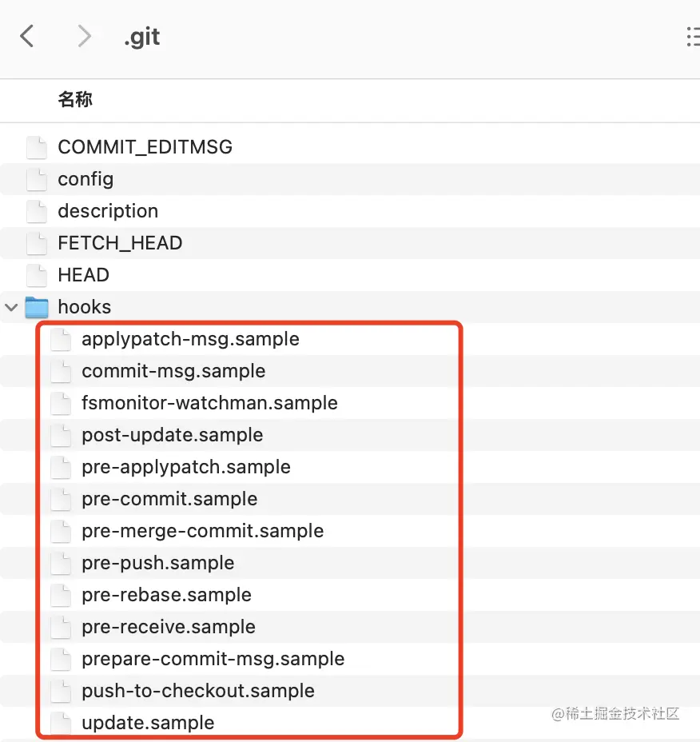Select pre-rebase.sample in the list
700x742 pixels.
pyautogui.click(x=166, y=595)
